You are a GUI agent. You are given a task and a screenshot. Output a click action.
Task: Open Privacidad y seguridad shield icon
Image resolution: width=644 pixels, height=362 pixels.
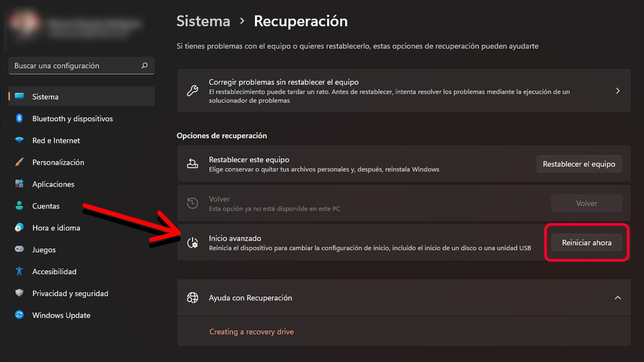click(x=20, y=293)
